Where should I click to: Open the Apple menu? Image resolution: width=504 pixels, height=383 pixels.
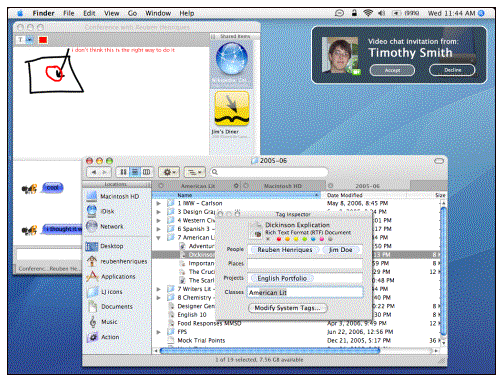coord(20,13)
